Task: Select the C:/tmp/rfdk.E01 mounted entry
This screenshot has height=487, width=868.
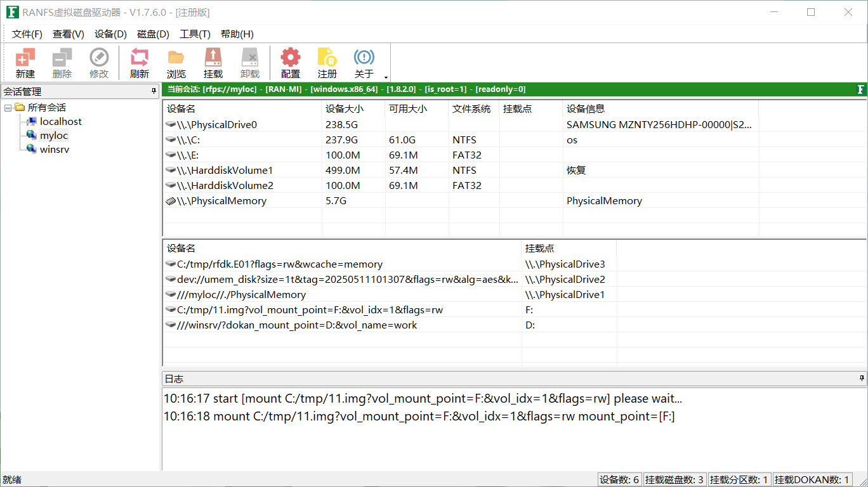Action: tap(279, 264)
